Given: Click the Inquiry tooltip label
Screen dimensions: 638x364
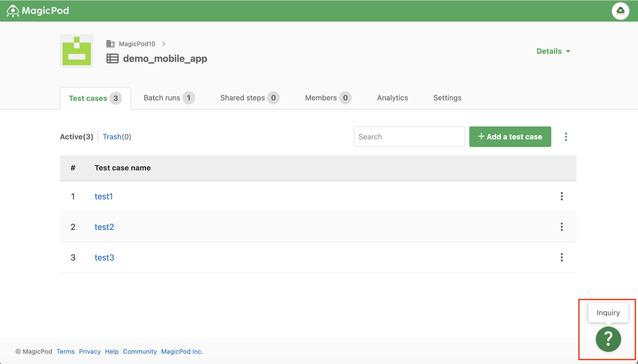Looking at the screenshot, I should 608,313.
